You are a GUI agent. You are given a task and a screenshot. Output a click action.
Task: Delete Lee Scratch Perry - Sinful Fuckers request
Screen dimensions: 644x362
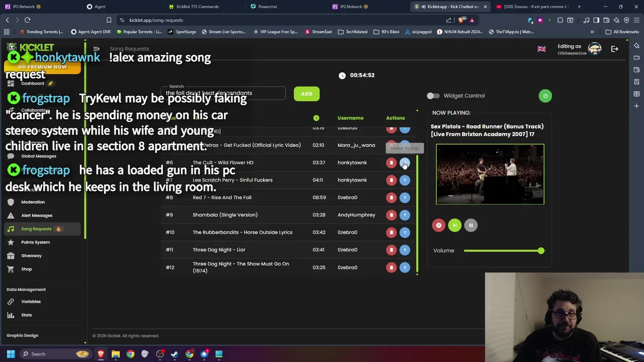click(x=391, y=180)
